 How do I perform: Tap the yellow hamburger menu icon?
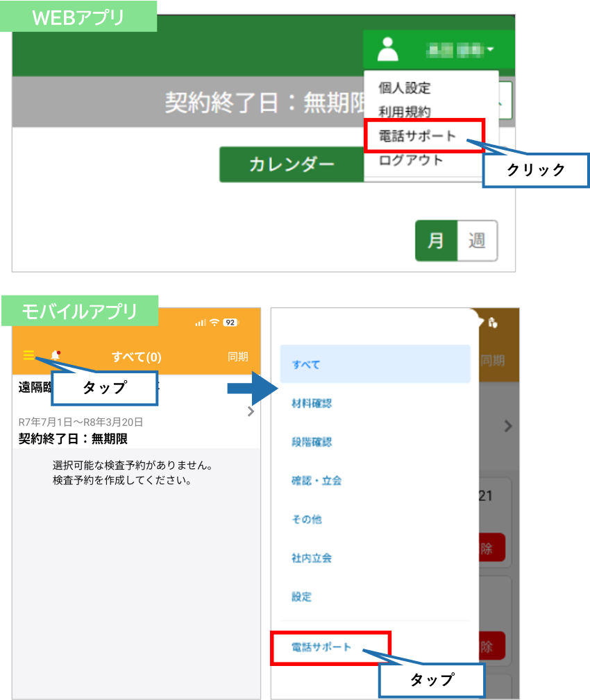(x=28, y=355)
